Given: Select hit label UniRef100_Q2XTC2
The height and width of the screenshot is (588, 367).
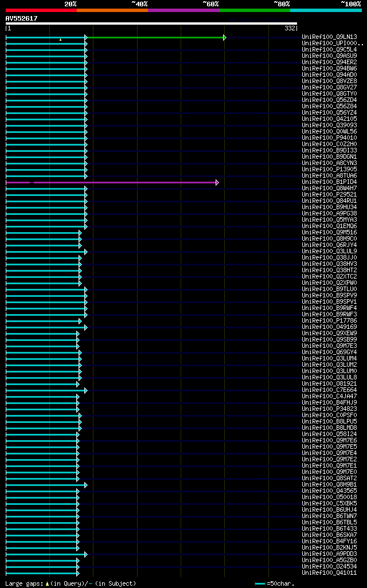Looking at the screenshot, I should (330, 277).
